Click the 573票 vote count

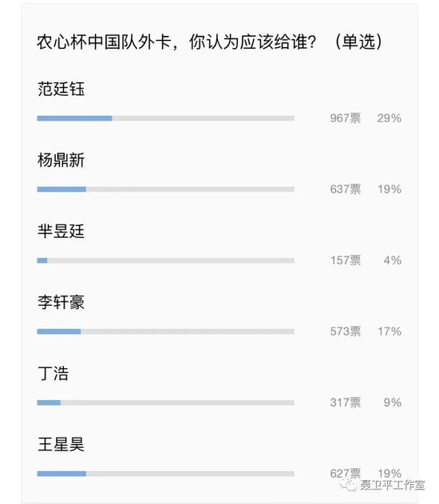pyautogui.click(x=346, y=331)
